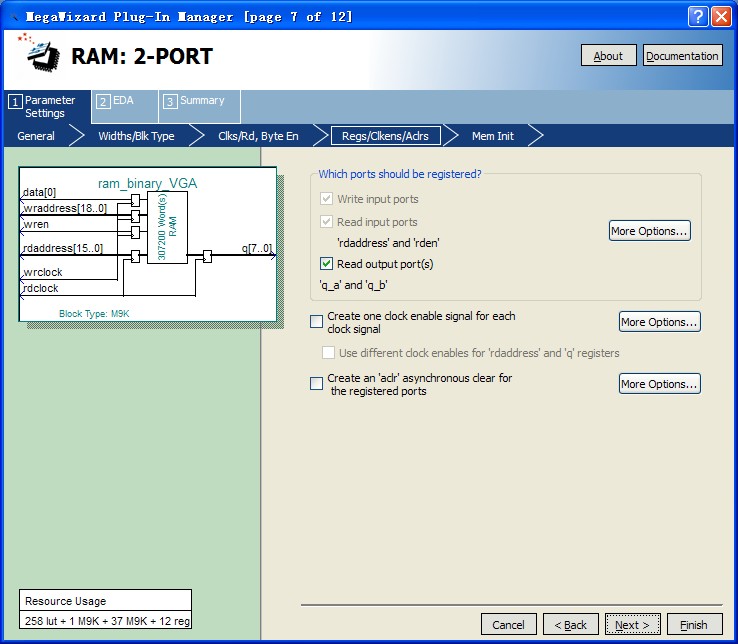Select the Regs/Clkens/Adrs step
The width and height of the screenshot is (738, 644).
coord(385,136)
